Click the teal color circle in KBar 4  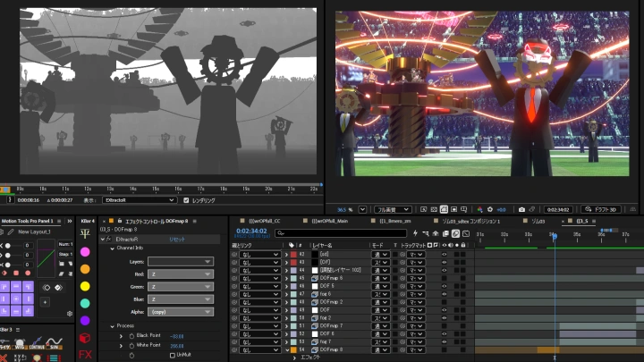tap(85, 303)
